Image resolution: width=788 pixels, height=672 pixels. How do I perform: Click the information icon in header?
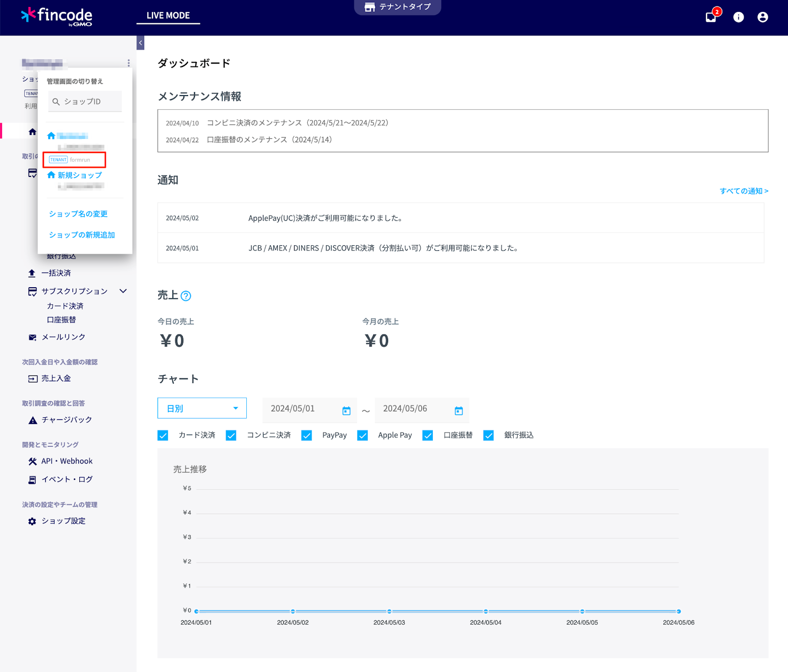(x=738, y=17)
